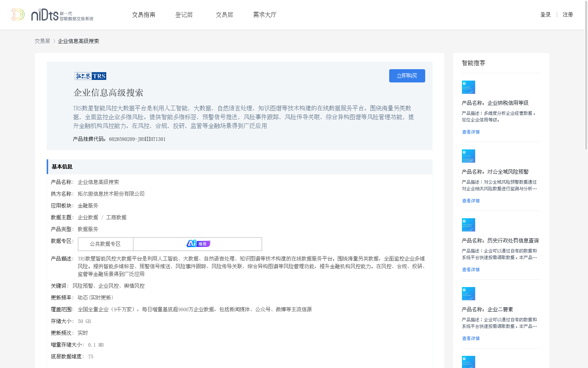Click keywords 风险预警、企业风控、舆情风控
The image size is (588, 368).
tap(108, 286)
